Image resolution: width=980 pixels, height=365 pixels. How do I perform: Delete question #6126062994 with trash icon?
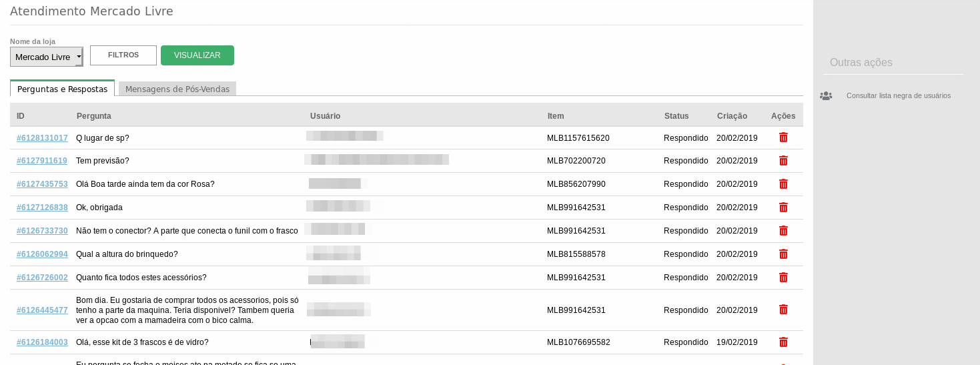[x=783, y=254]
